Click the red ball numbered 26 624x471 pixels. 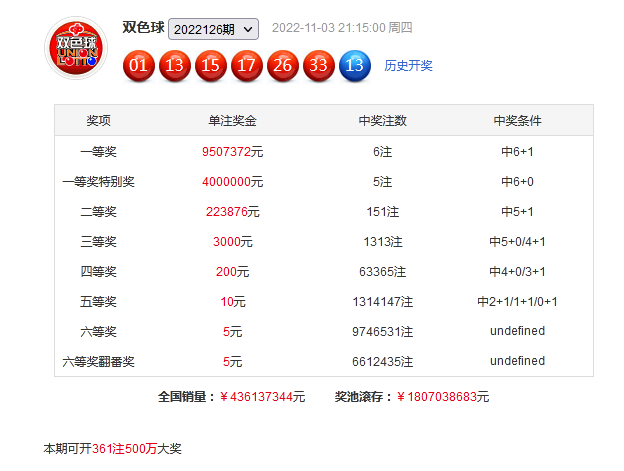[283, 66]
